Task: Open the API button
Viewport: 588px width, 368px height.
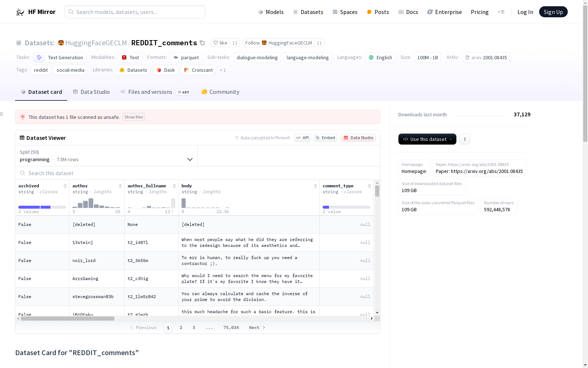Action: (x=302, y=138)
